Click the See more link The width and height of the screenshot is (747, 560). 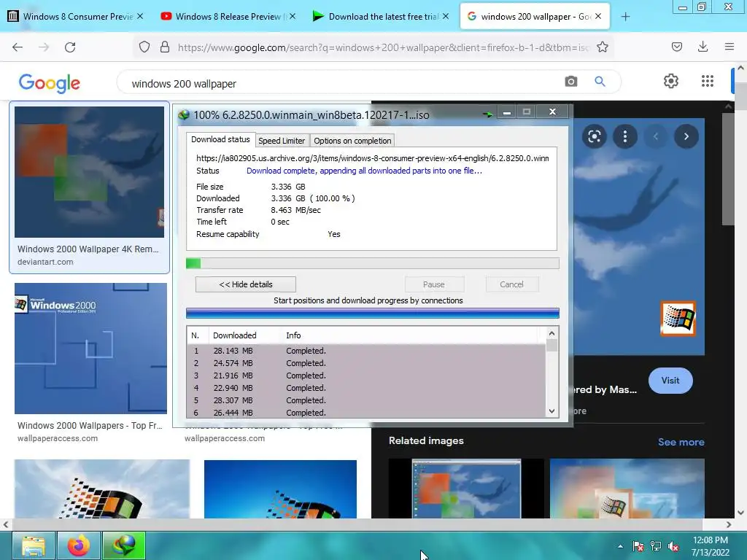point(681,442)
